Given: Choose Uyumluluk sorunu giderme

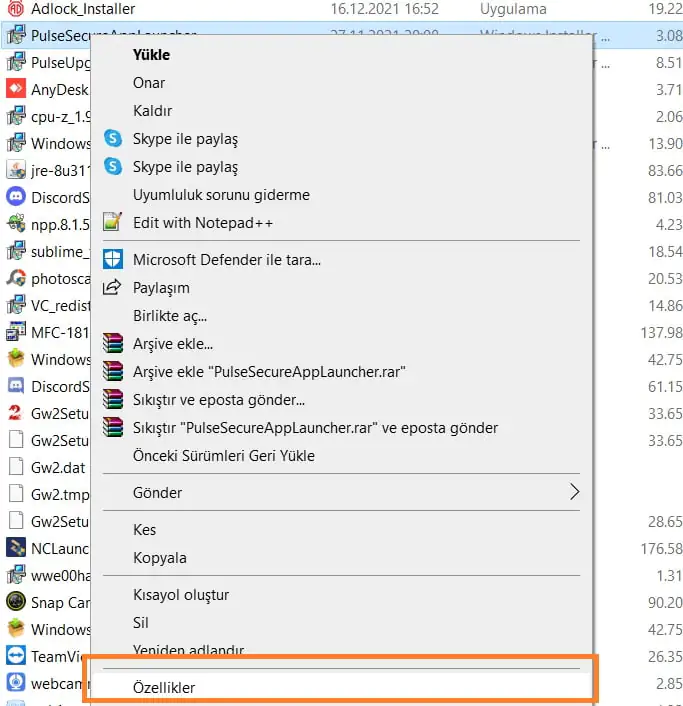Looking at the screenshot, I should coord(341,195).
